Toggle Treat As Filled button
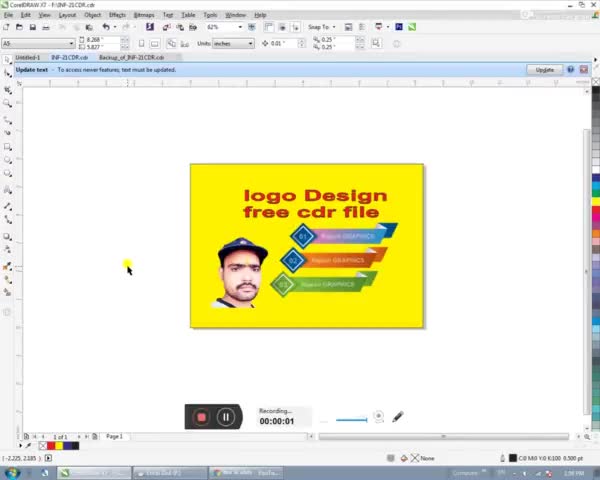 tap(376, 43)
